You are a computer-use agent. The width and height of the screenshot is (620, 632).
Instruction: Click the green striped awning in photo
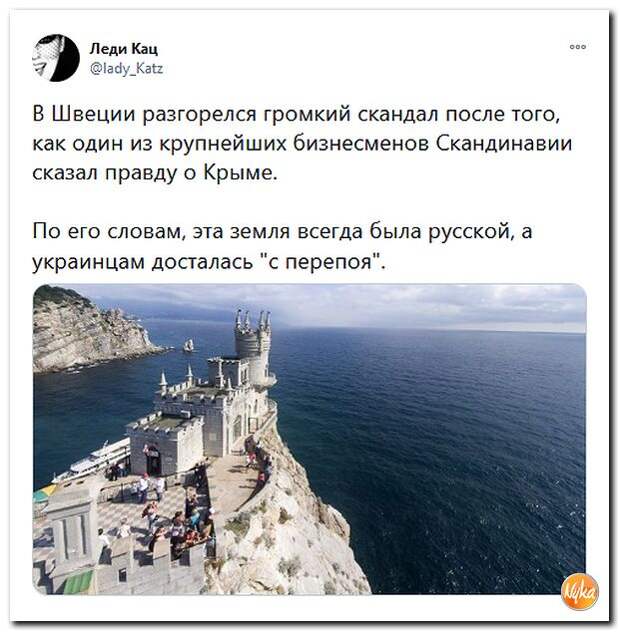pos(79,582)
